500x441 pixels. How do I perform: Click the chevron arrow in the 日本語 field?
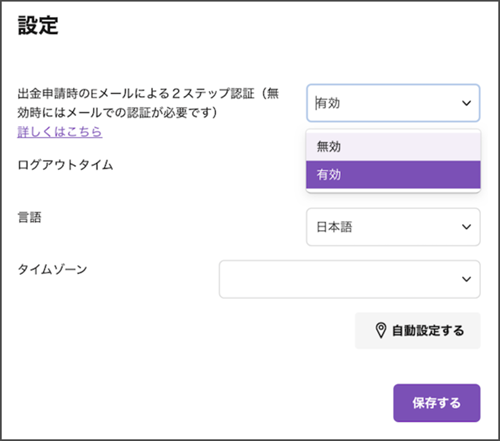tap(466, 227)
